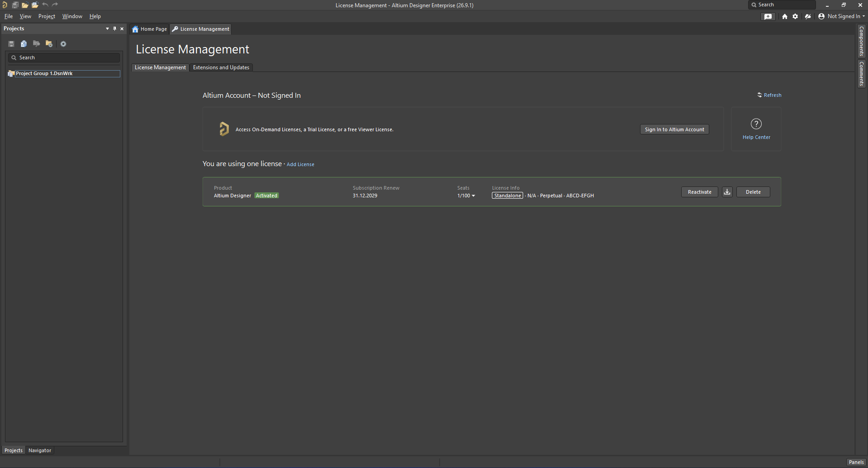868x468 pixels.
Task: Switch to the Navigator panel tab
Action: pos(40,450)
